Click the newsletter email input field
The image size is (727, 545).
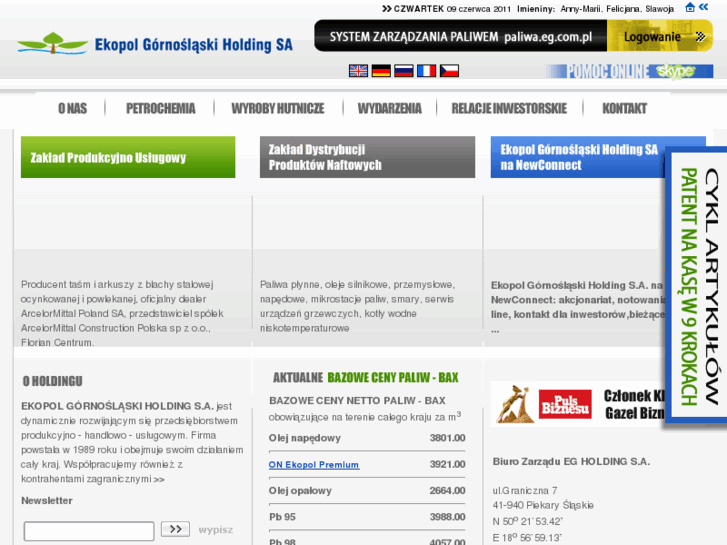point(89,531)
